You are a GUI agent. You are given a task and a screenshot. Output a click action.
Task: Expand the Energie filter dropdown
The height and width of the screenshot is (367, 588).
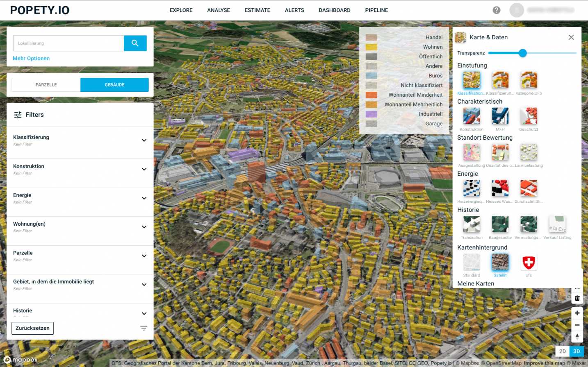coord(144,198)
